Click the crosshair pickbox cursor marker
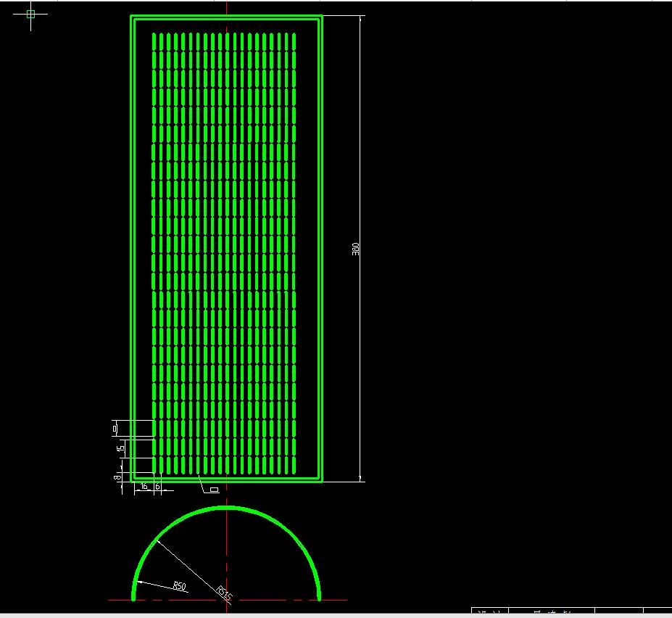This screenshot has height=618, width=672. [30, 15]
